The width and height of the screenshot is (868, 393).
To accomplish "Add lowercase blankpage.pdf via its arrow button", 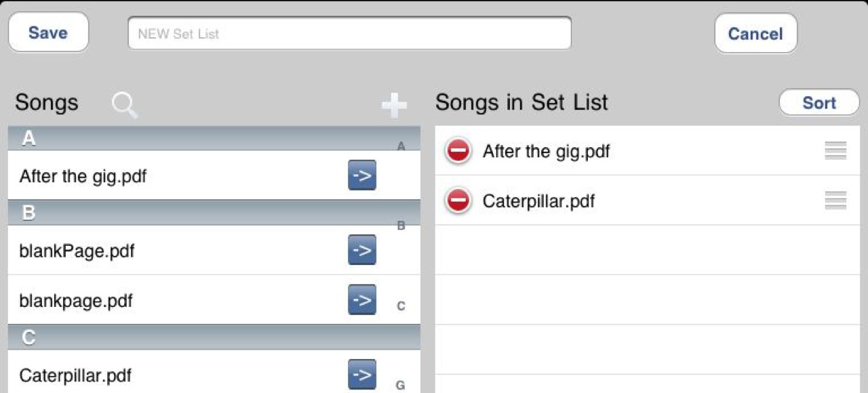I will 362,299.
